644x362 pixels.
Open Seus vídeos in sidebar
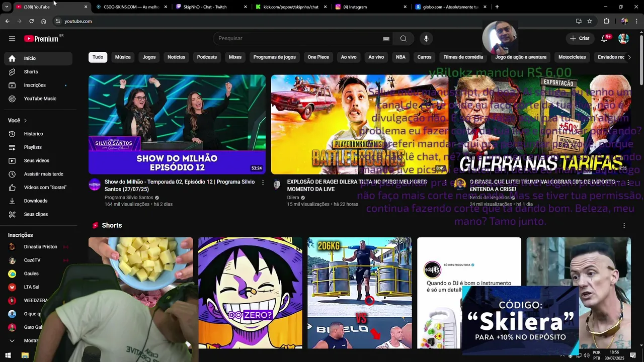[38, 161]
